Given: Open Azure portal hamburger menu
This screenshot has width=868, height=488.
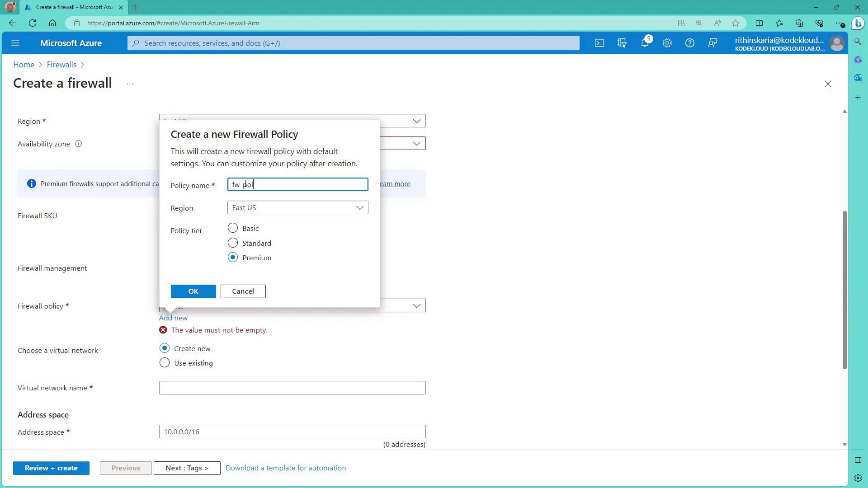Looking at the screenshot, I should click(15, 43).
